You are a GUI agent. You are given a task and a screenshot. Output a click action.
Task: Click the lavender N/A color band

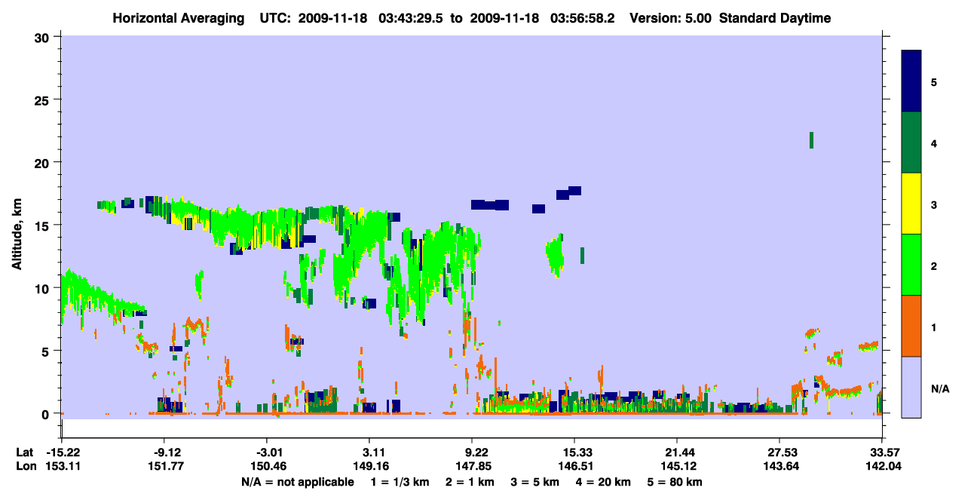911,387
